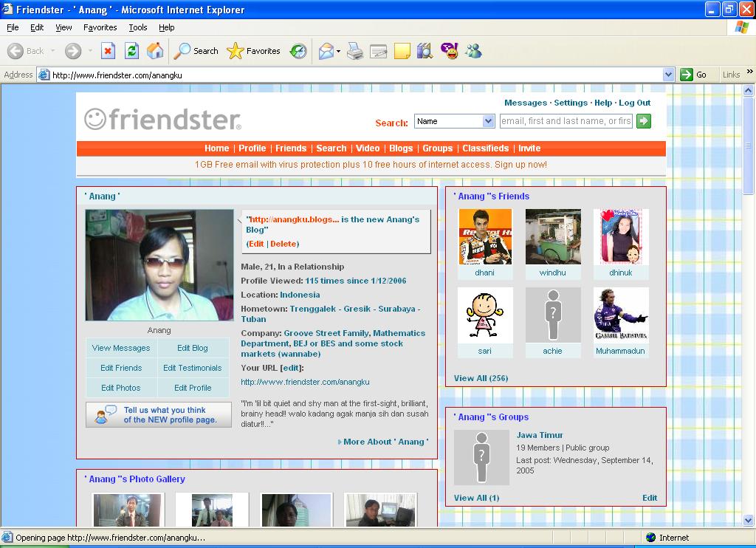Image resolution: width=756 pixels, height=548 pixels.
Task: Click View All (256) friends link
Action: (481, 378)
